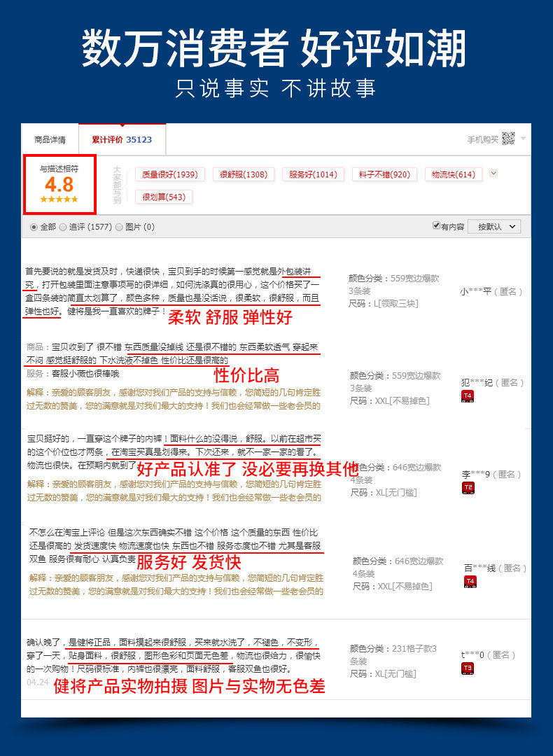This screenshot has width=553, height=756.
Task: Click the 服务：客服小薇也很棒哦 line
Action: [x=72, y=374]
